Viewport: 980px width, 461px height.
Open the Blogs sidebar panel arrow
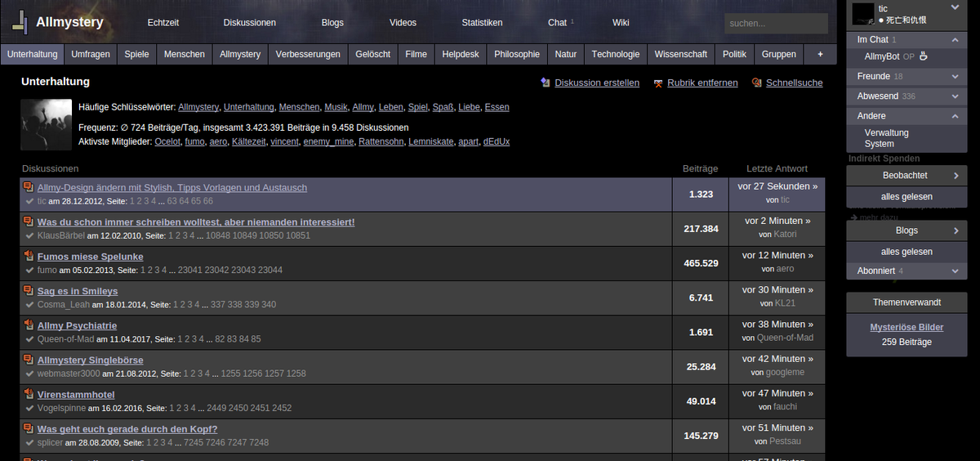click(x=955, y=230)
